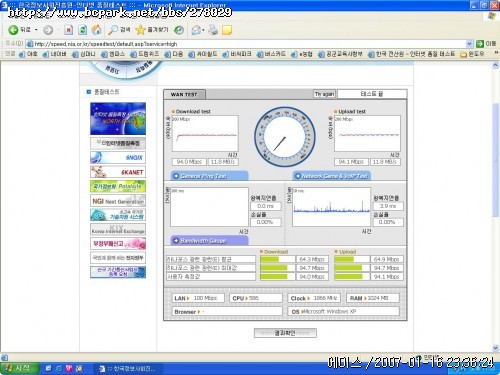Image resolution: width=500 pixels, height=375 pixels.
Task: Open the 6KANET sidebar banner
Action: (118, 172)
